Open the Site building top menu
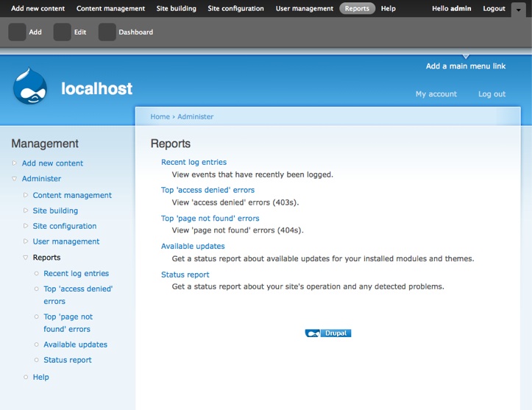This screenshot has width=532, height=410. [x=177, y=9]
